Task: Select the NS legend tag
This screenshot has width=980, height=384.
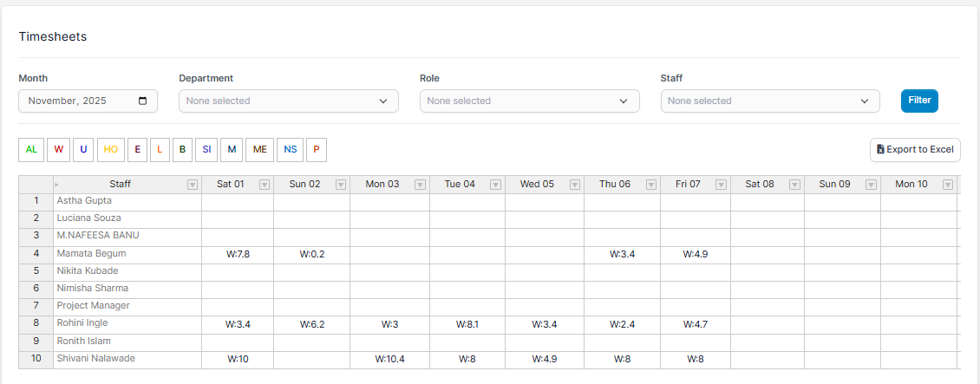Action: [x=290, y=149]
